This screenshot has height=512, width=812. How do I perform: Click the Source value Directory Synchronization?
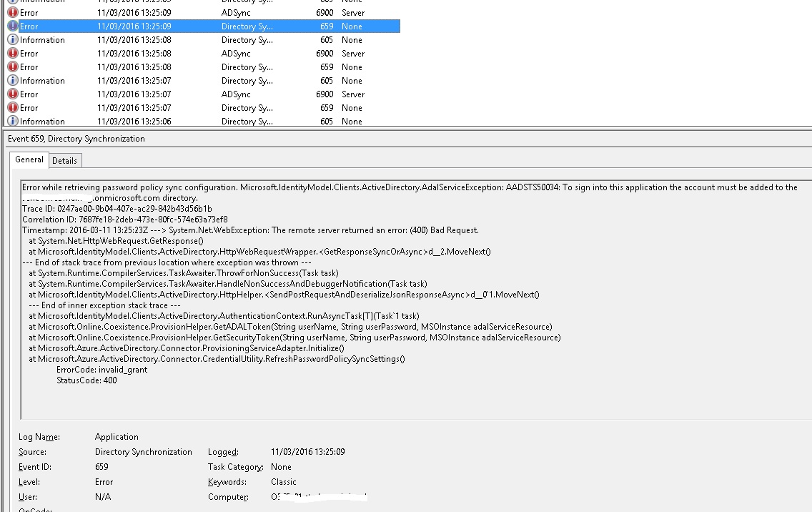(143, 451)
